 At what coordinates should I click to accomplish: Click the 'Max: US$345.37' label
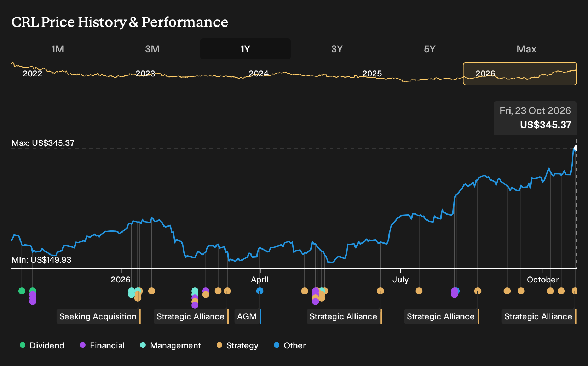[43, 143]
